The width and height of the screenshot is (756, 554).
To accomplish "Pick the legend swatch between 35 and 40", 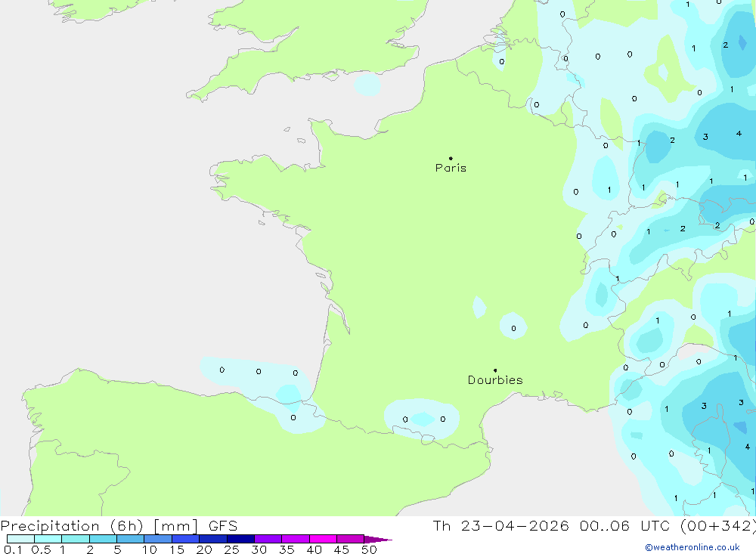I will (x=296, y=539).
